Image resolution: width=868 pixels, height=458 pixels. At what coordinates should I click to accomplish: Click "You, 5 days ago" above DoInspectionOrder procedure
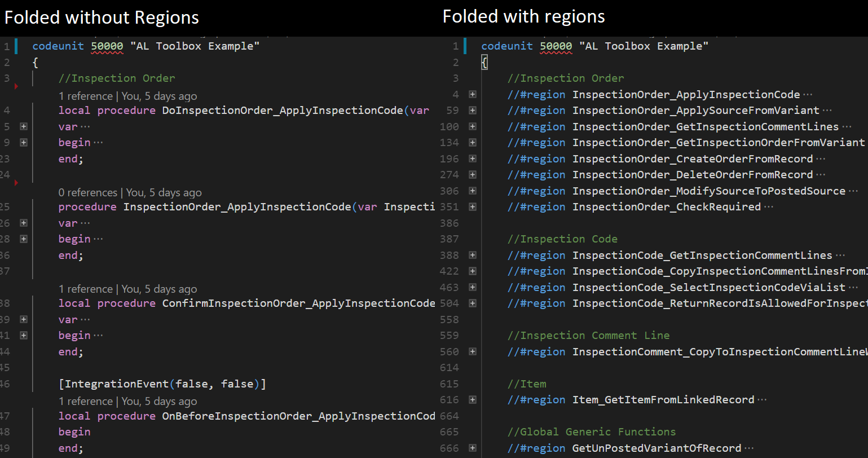pyautogui.click(x=160, y=96)
